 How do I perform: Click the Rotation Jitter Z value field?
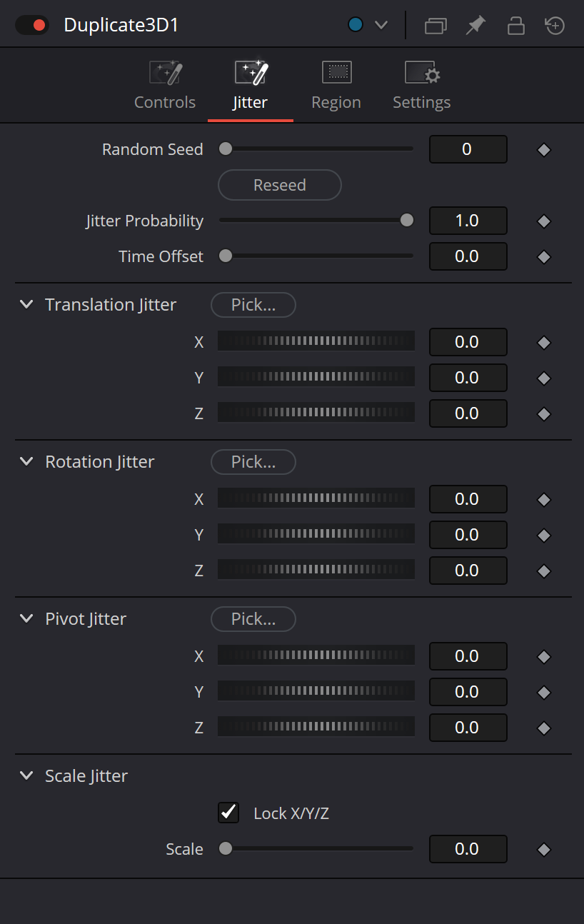click(468, 571)
